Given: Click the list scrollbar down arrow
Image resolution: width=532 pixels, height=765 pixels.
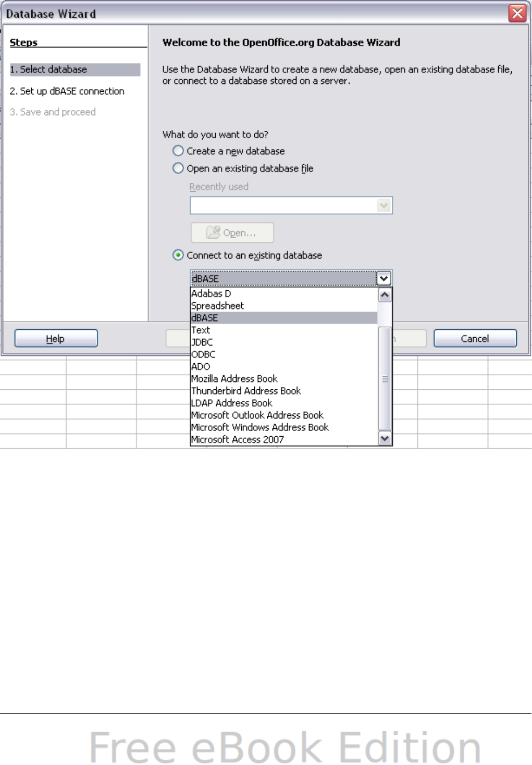Looking at the screenshot, I should tap(385, 438).
